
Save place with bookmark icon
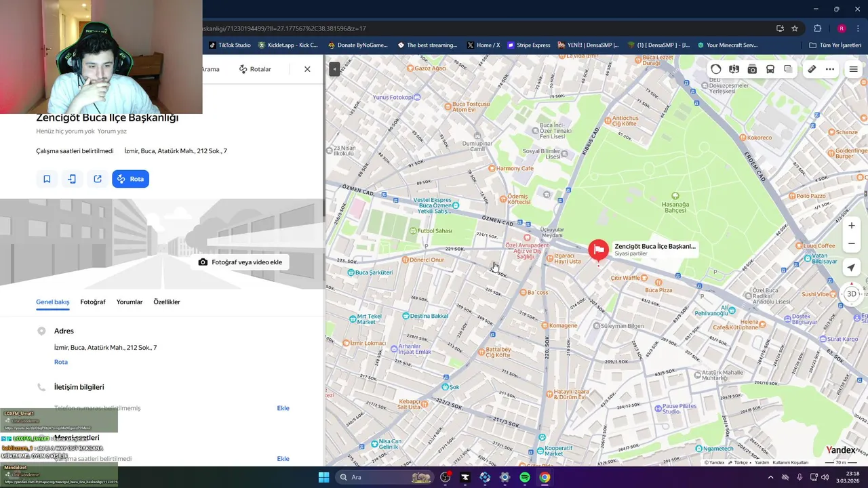[47, 179]
